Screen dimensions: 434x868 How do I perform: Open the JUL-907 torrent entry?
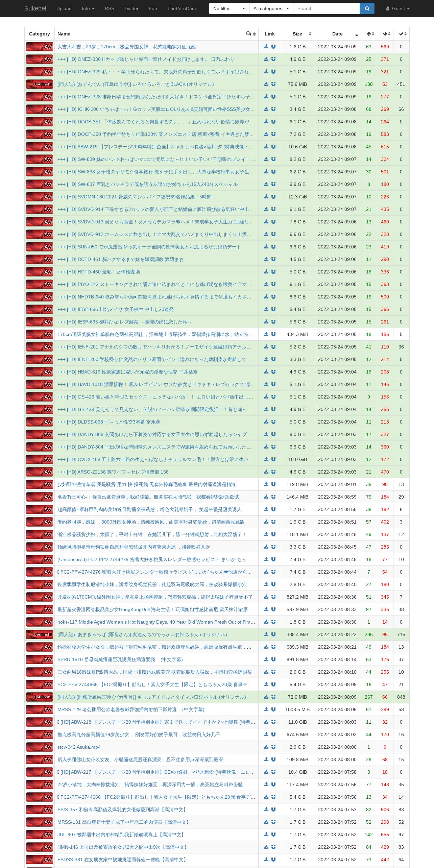pyautogui.click(x=121, y=835)
